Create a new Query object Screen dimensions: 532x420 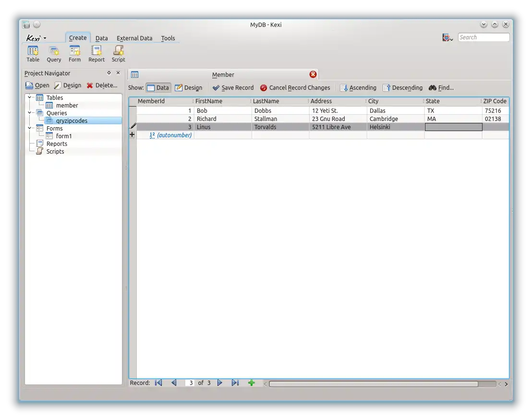pos(53,53)
